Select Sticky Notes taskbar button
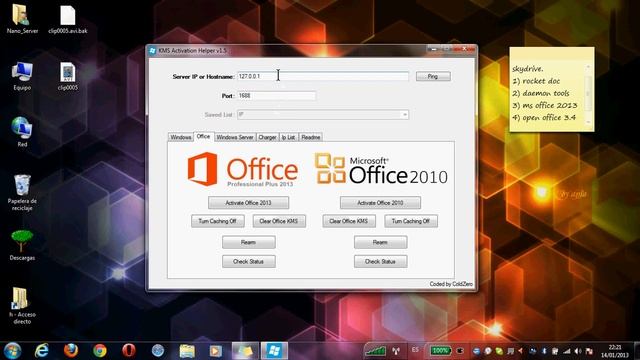Viewport: 640px width, 360px height. pyautogui.click(x=245, y=351)
